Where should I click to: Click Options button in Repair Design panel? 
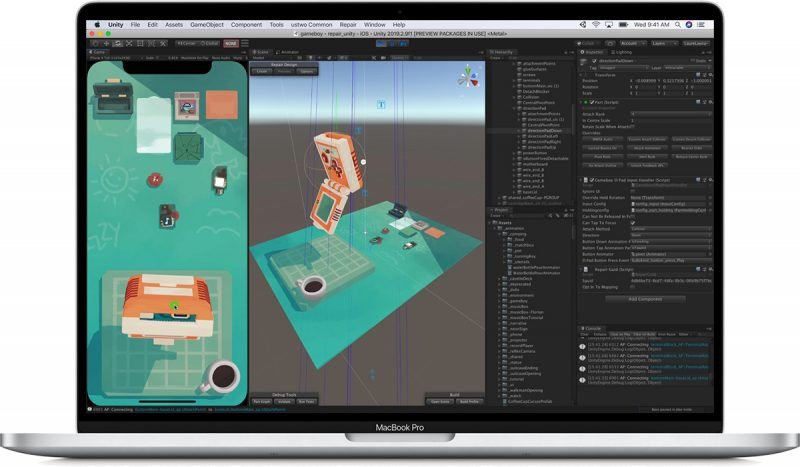pyautogui.click(x=307, y=71)
